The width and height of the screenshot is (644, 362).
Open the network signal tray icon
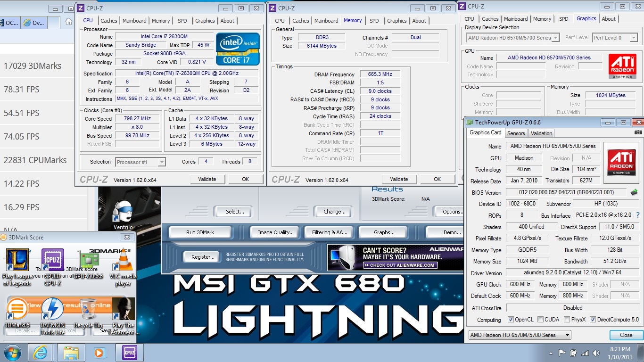[585, 353]
